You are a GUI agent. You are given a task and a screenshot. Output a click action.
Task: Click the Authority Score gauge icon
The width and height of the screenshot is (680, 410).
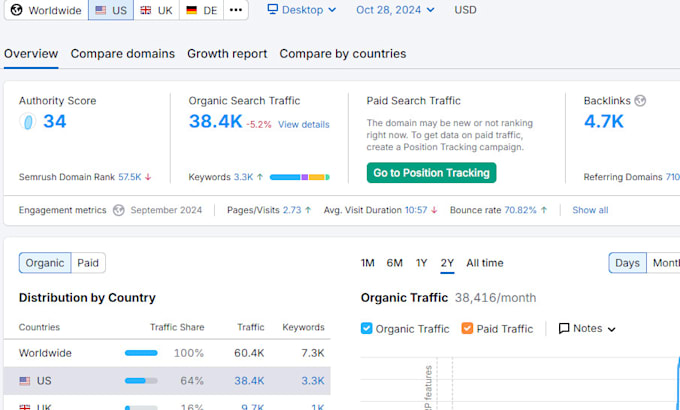tap(27, 121)
